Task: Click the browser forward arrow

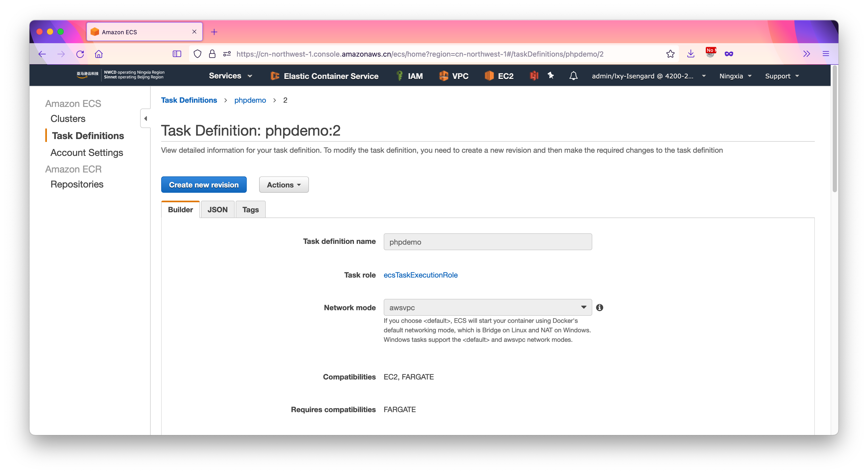Action: 61,54
